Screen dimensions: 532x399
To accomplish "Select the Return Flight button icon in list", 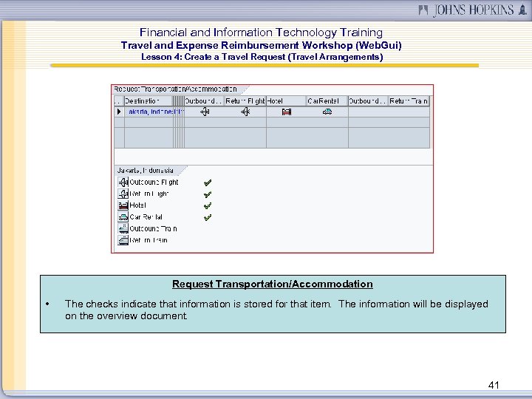I will point(123,194).
